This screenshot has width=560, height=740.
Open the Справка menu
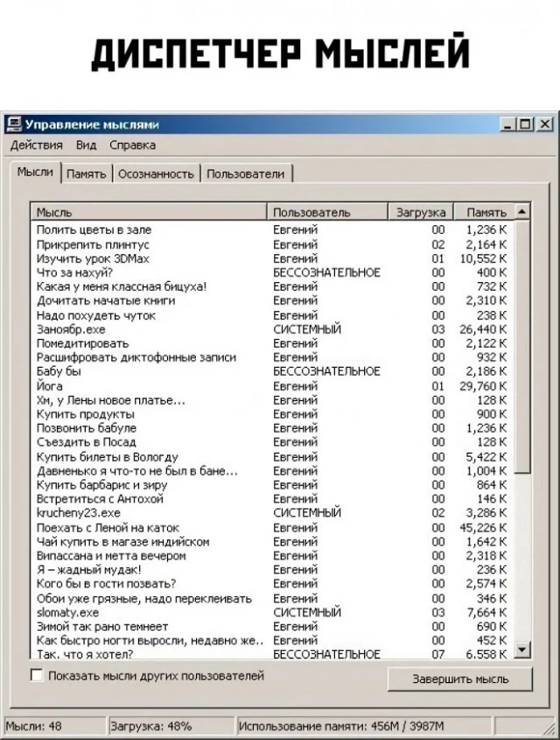[x=132, y=144]
